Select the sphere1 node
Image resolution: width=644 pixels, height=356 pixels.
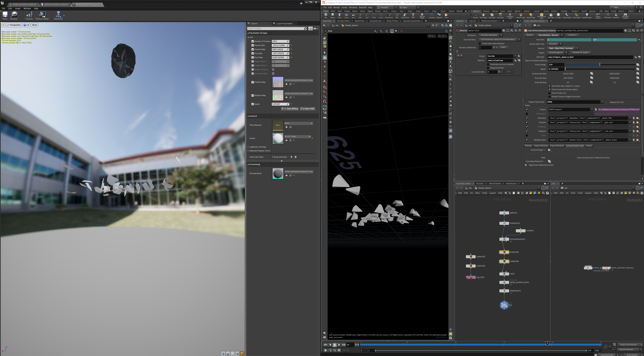coord(504,213)
